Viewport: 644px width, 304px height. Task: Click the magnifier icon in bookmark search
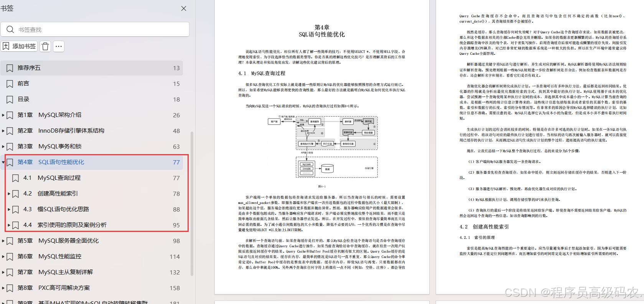(10, 30)
